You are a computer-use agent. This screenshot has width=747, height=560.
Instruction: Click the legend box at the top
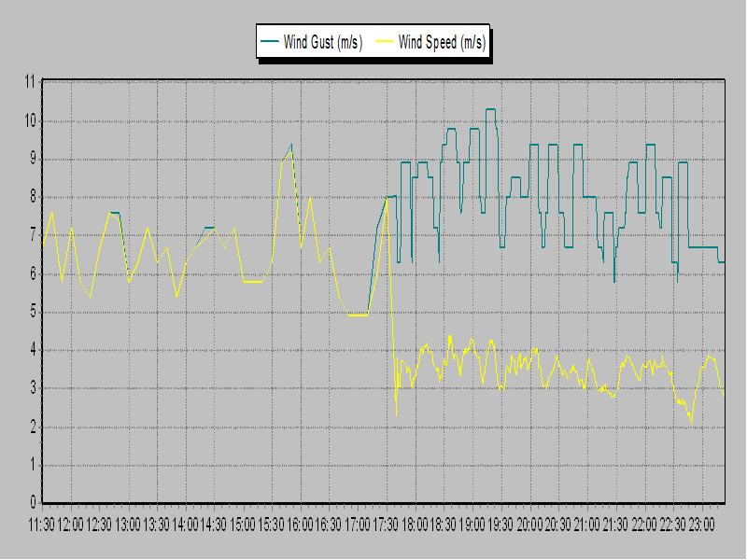coord(373,41)
